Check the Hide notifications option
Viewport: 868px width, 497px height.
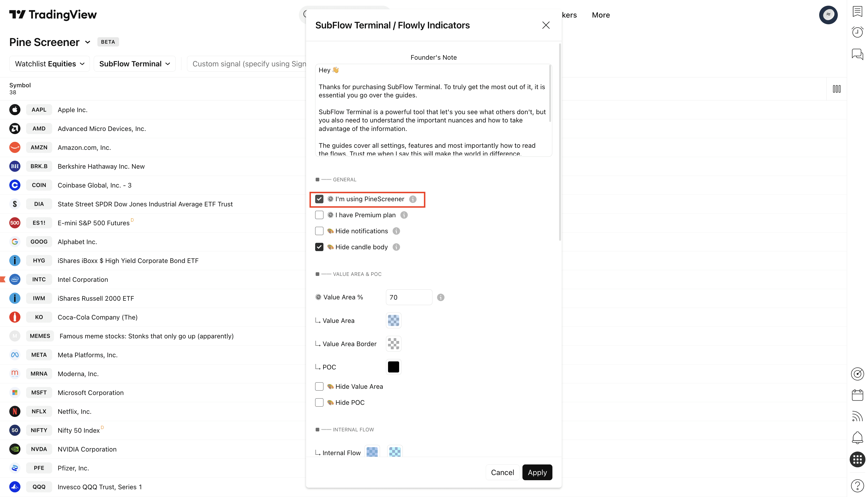point(319,231)
